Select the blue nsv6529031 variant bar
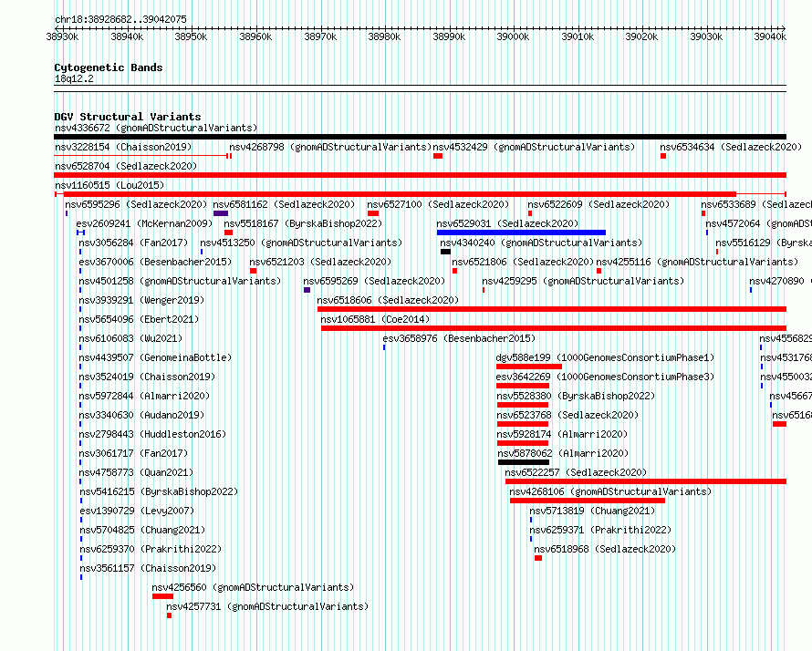The height and width of the screenshot is (651, 812). [521, 232]
